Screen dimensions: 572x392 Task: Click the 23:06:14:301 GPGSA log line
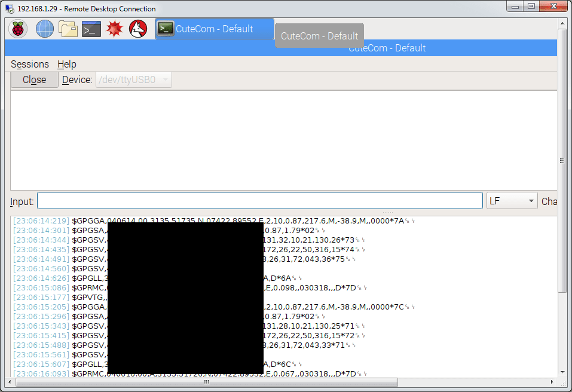click(x=169, y=231)
